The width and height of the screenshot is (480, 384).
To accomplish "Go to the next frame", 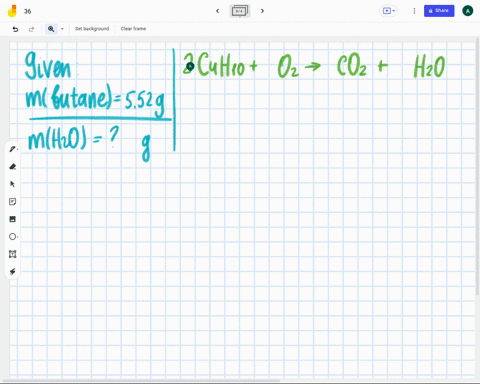I will [262, 11].
